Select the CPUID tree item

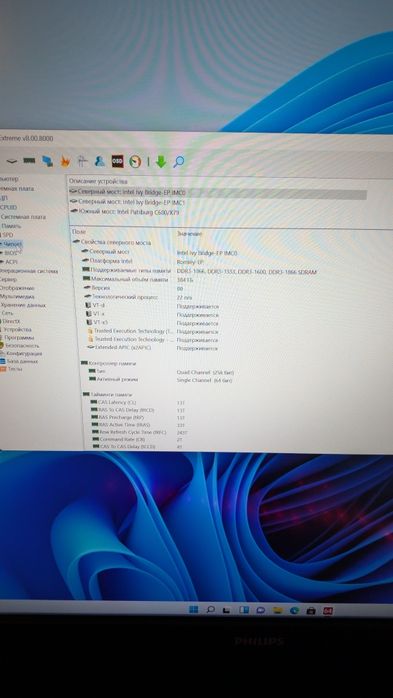[x=8, y=207]
